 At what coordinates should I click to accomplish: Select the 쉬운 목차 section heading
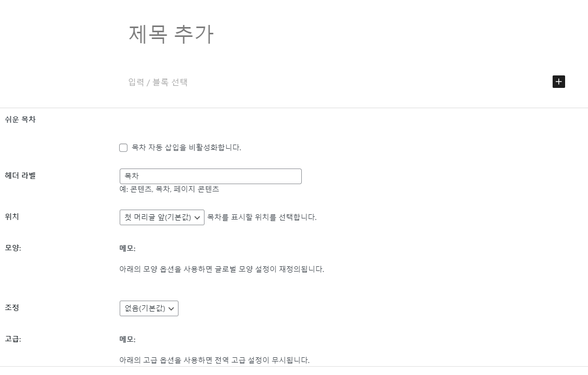point(20,119)
